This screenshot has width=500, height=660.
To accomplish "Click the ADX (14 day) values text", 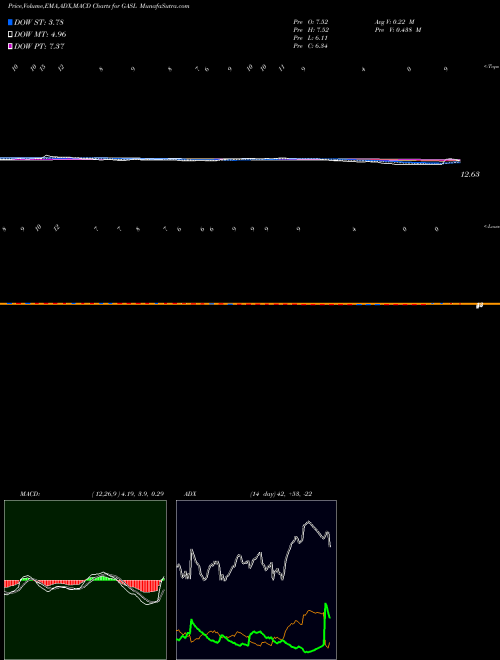I will 281,494.
